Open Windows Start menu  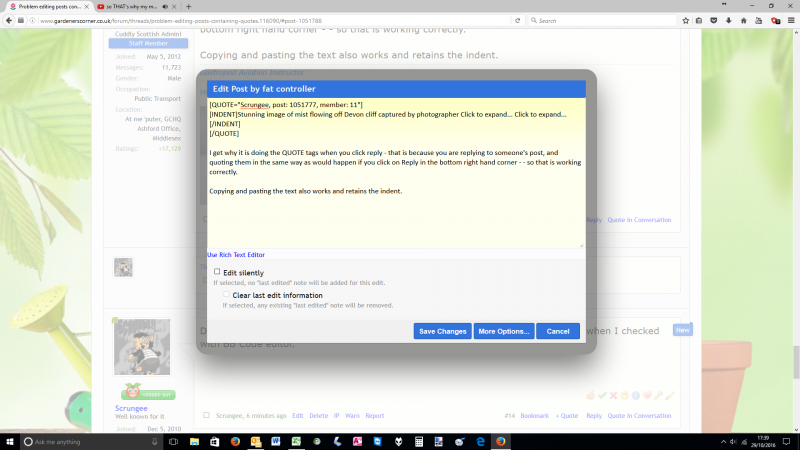10,441
